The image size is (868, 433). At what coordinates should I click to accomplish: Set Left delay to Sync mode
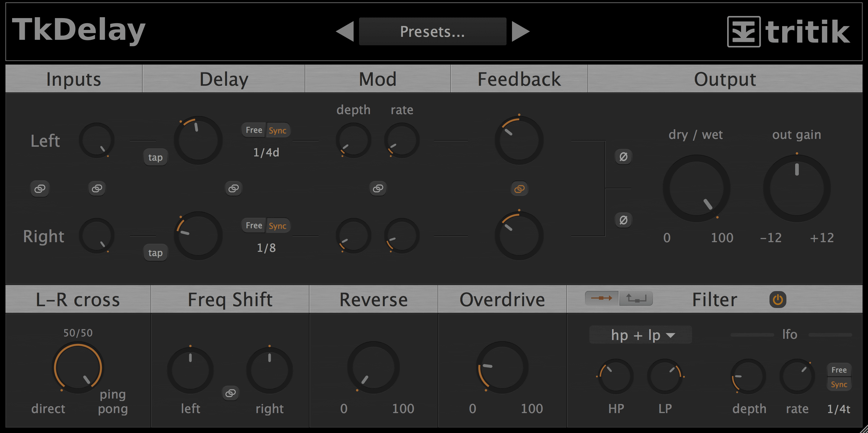pyautogui.click(x=278, y=130)
